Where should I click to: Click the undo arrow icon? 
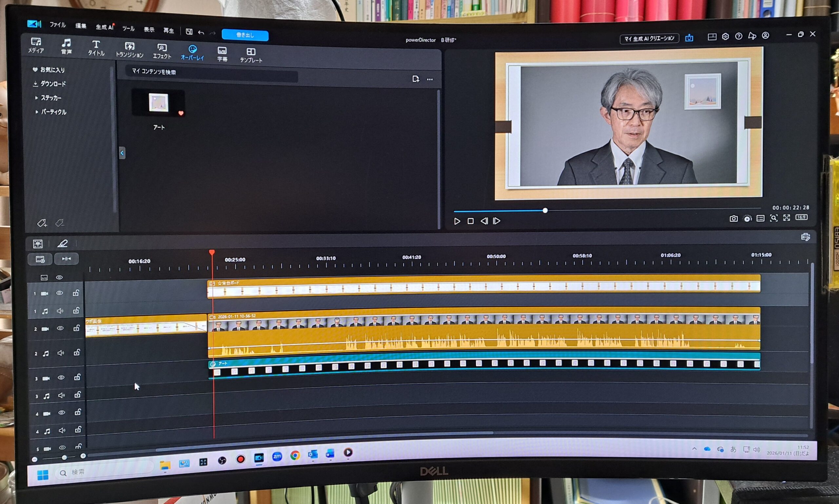pos(201,32)
